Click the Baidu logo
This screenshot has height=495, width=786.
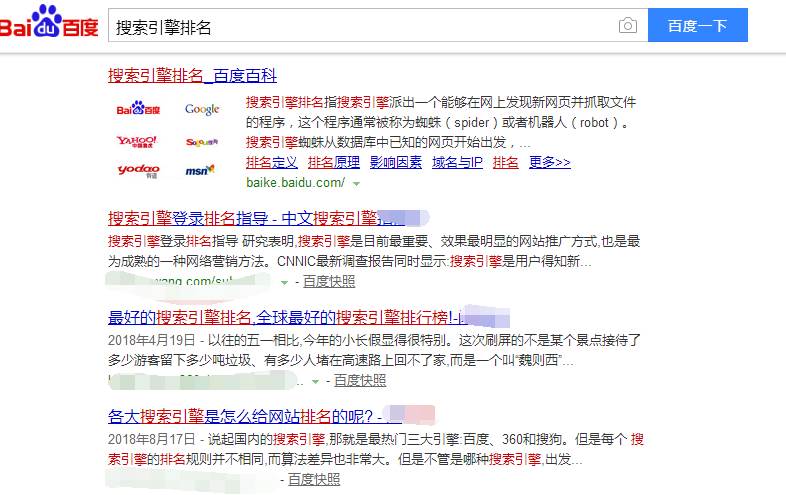[49, 22]
